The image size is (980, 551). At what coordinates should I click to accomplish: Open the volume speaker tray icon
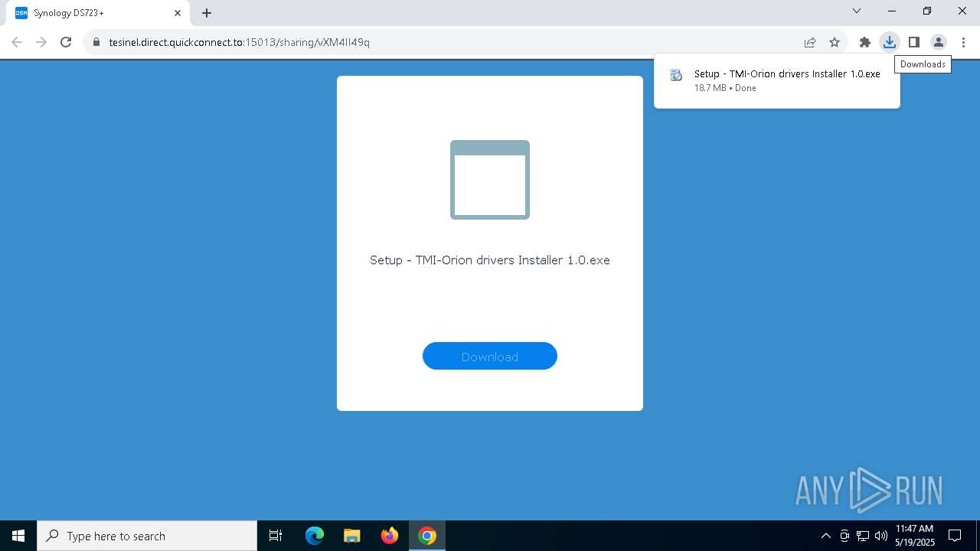pyautogui.click(x=880, y=536)
